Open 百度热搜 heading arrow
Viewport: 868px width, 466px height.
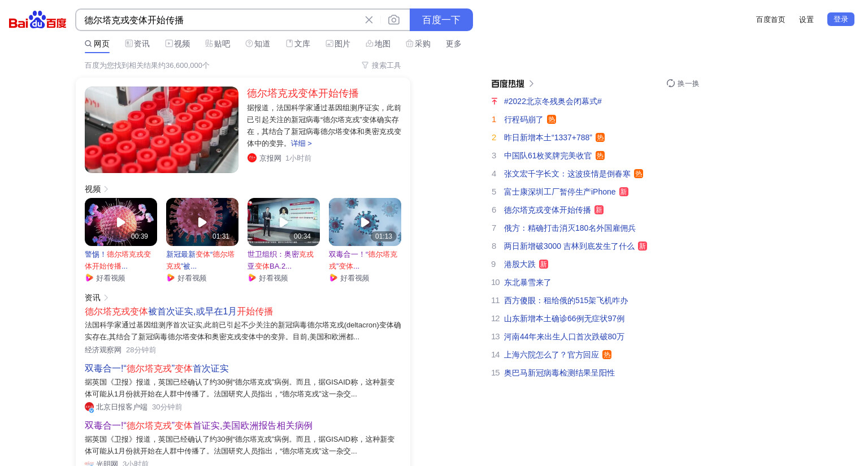click(x=531, y=84)
